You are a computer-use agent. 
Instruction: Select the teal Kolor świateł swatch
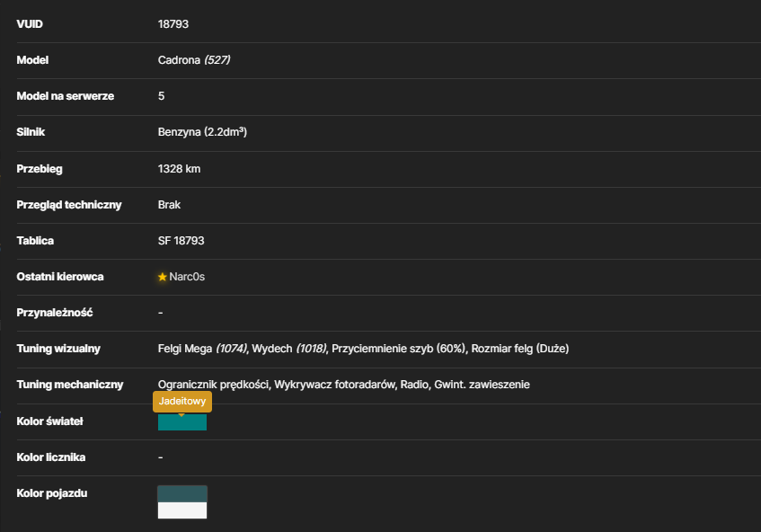click(182, 422)
